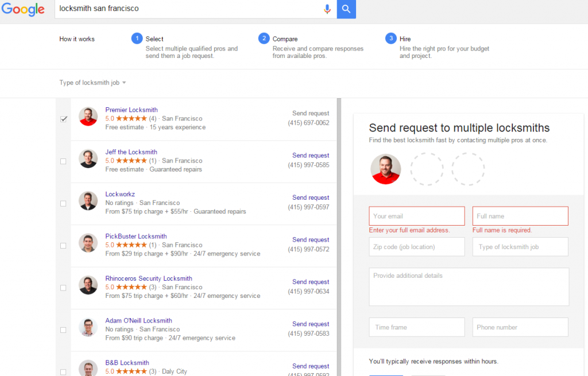Click the Google logo
The image size is (588, 376).
pos(23,10)
